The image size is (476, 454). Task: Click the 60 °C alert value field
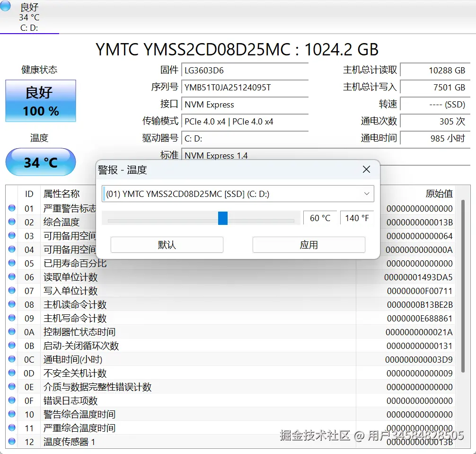coord(320,218)
